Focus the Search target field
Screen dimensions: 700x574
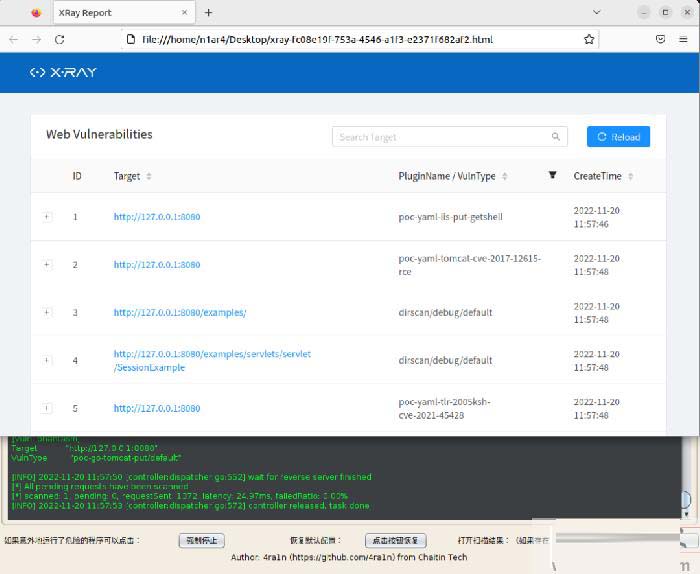click(x=450, y=137)
